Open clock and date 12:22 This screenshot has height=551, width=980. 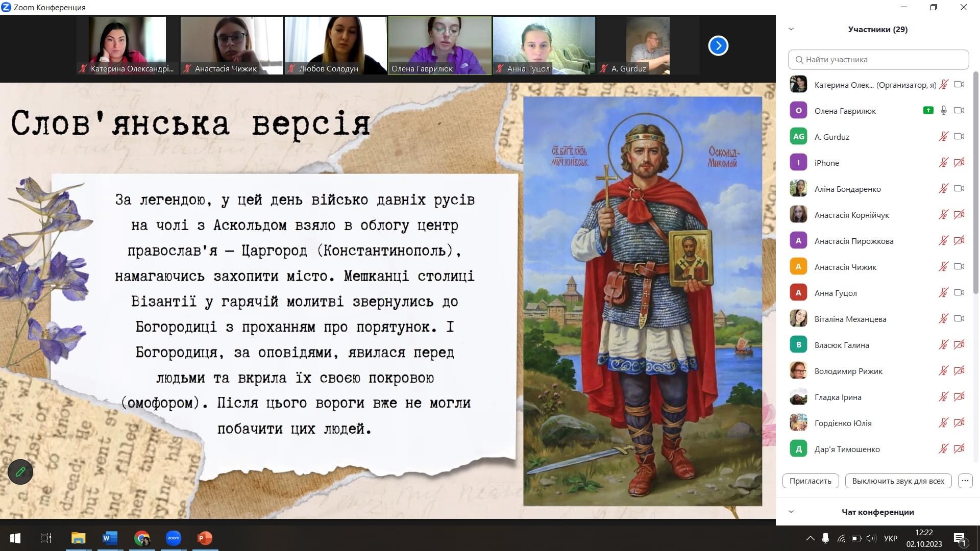click(924, 538)
